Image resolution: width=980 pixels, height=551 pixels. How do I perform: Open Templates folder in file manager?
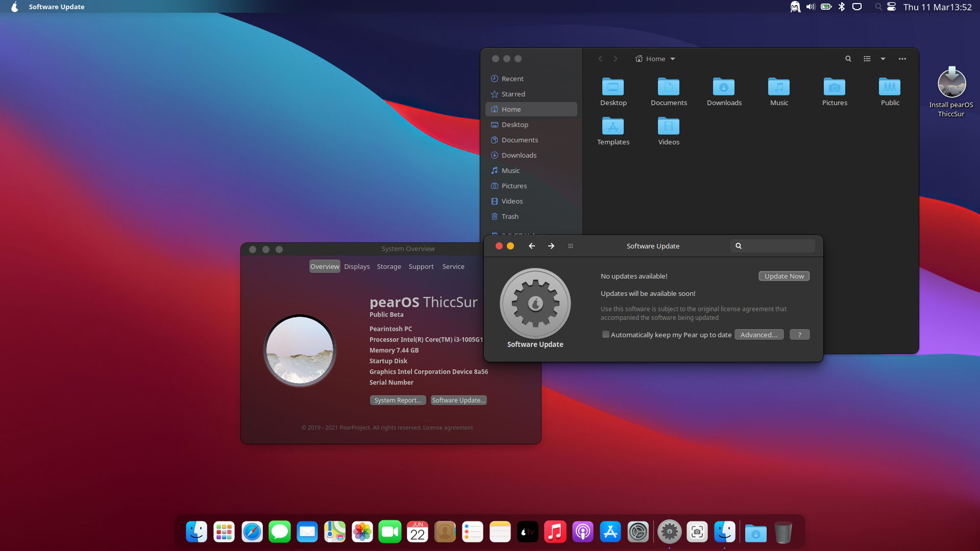613,131
